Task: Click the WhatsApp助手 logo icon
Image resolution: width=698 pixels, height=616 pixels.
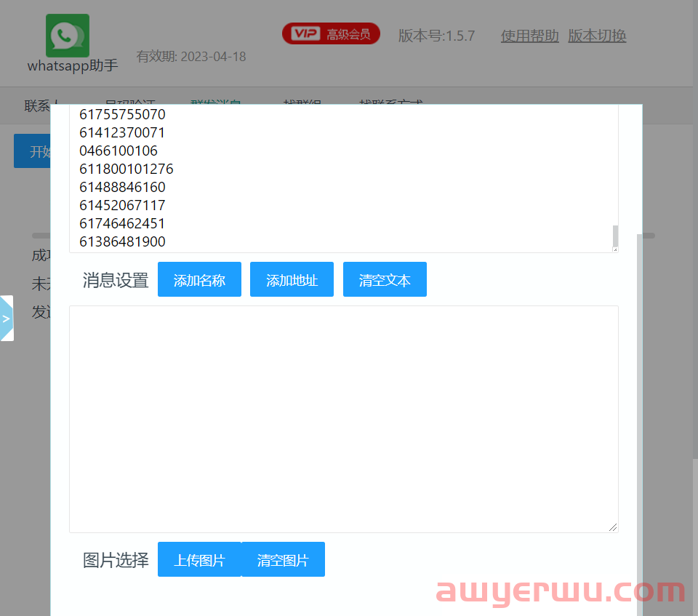Action: 67,34
